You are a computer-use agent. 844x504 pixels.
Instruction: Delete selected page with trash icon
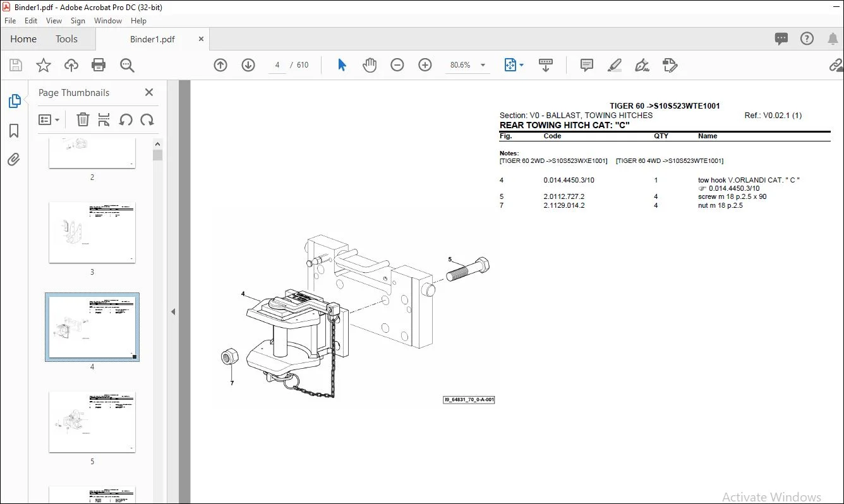pyautogui.click(x=83, y=119)
